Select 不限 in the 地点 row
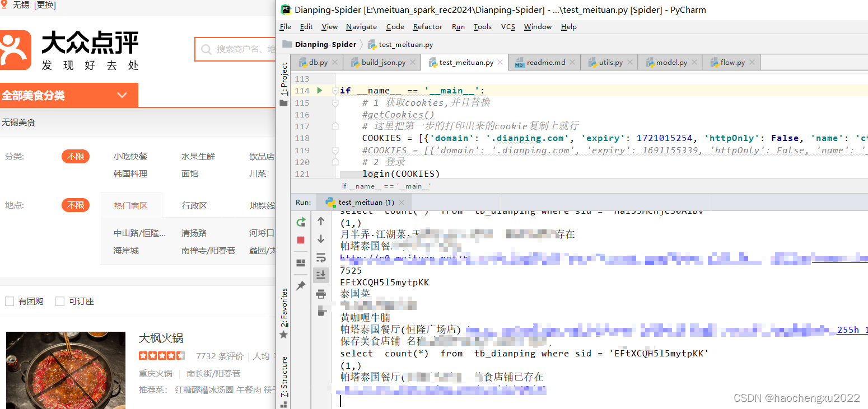 click(76, 205)
